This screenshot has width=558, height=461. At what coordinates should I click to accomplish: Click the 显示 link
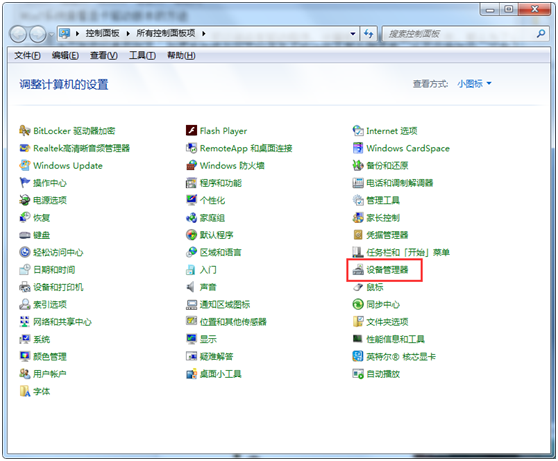click(x=208, y=339)
